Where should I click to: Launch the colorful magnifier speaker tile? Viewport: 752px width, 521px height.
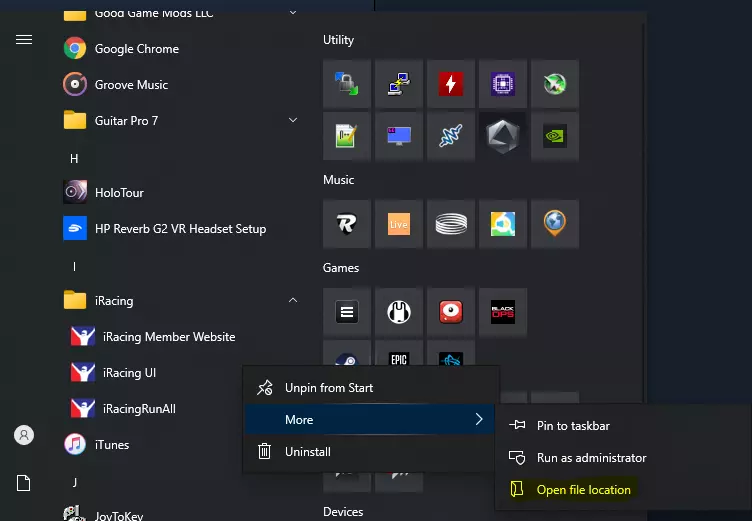(503, 224)
